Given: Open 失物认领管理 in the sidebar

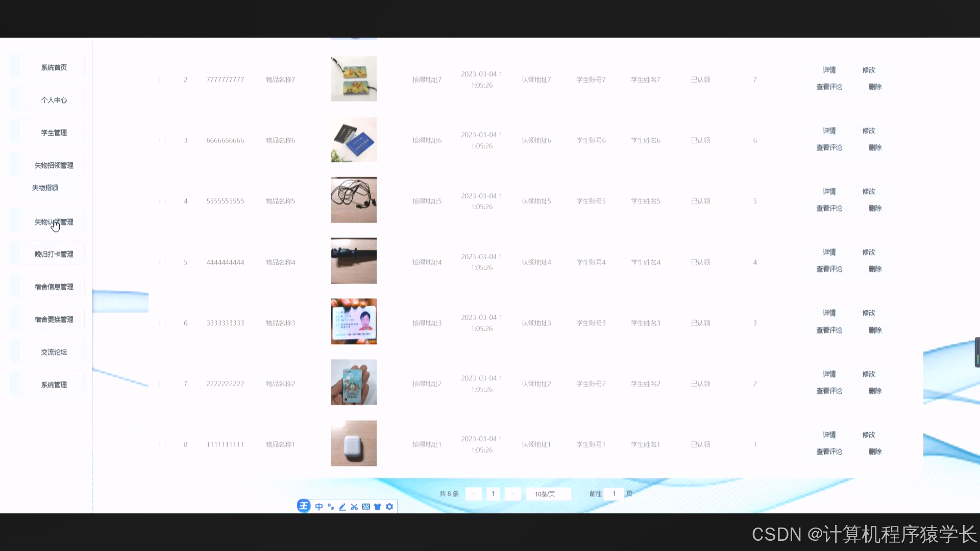Looking at the screenshot, I should pos(54,222).
